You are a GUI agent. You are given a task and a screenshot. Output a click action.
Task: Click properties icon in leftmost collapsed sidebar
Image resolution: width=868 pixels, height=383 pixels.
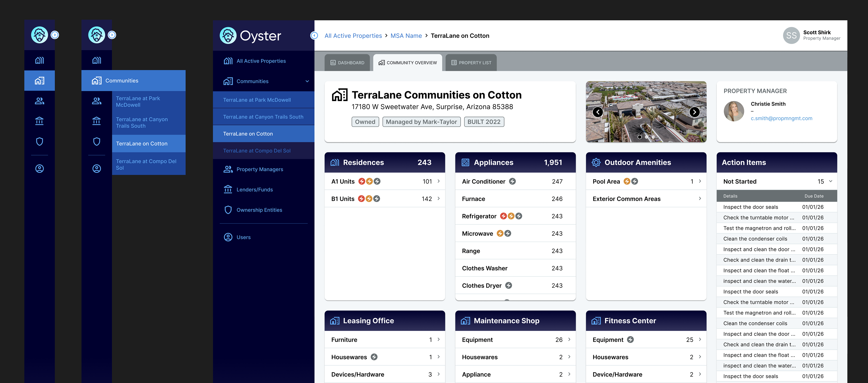coord(39,60)
